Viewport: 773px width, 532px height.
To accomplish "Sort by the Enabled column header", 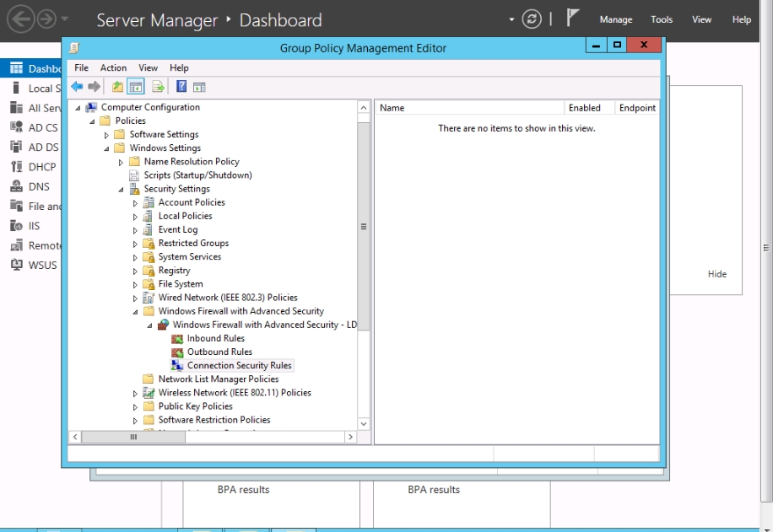I will [x=590, y=108].
